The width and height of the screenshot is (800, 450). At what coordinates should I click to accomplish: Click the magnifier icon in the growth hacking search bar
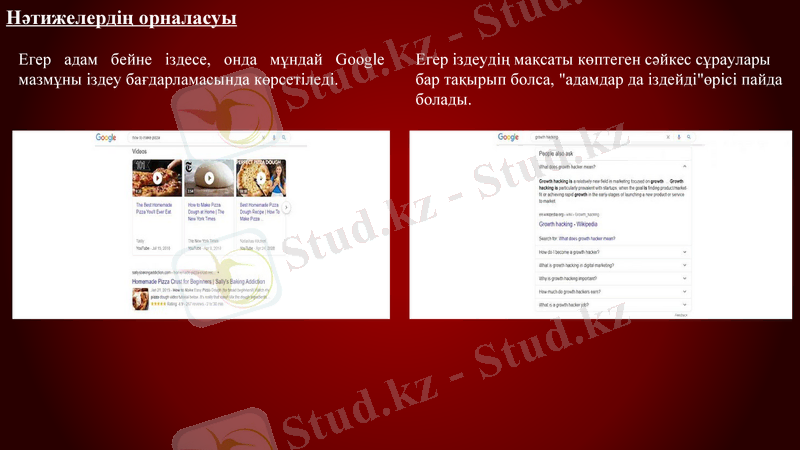[x=689, y=137]
